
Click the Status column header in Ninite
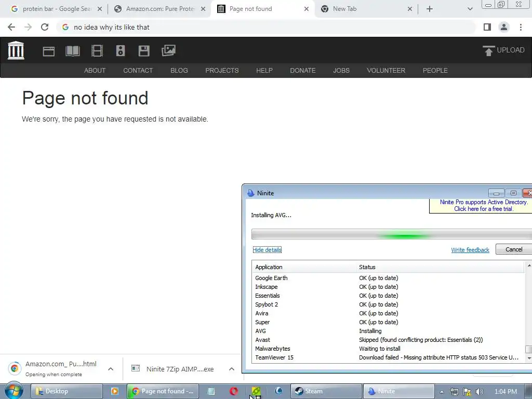coord(440,267)
